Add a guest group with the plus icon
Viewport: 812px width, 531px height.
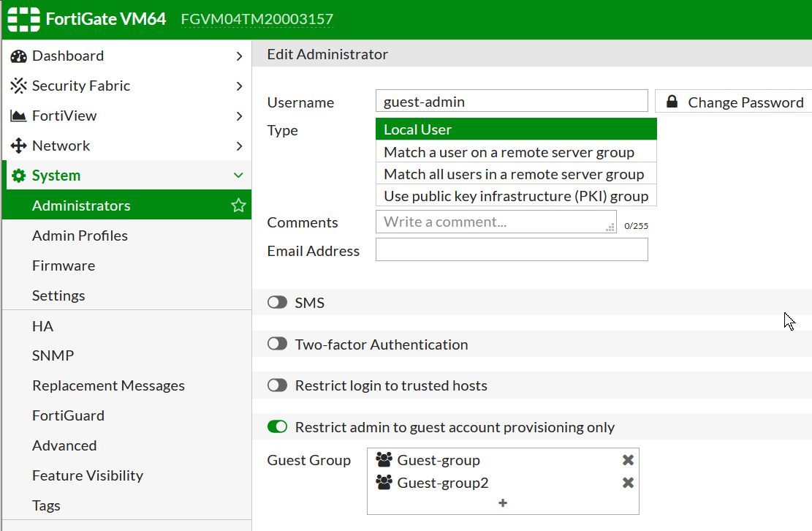[503, 503]
